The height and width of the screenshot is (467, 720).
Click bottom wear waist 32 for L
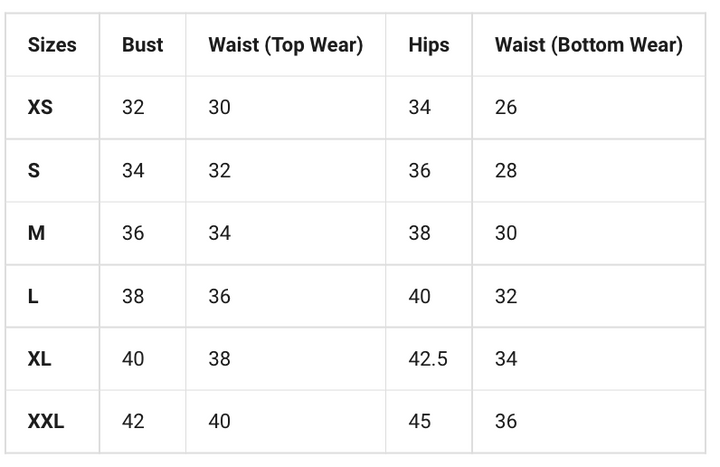click(x=506, y=296)
